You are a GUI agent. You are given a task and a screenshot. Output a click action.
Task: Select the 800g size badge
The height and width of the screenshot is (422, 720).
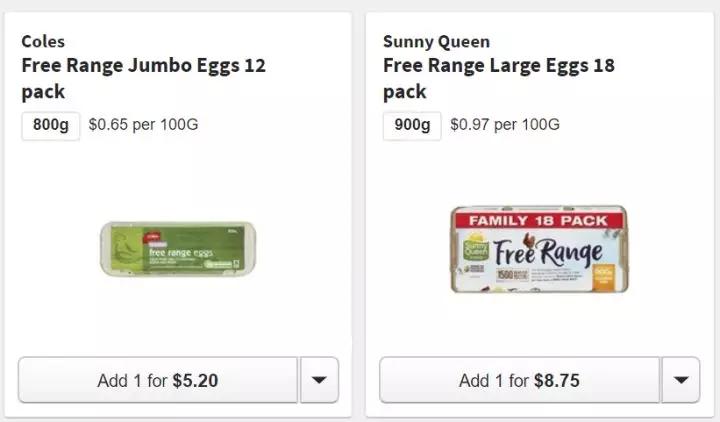50,126
